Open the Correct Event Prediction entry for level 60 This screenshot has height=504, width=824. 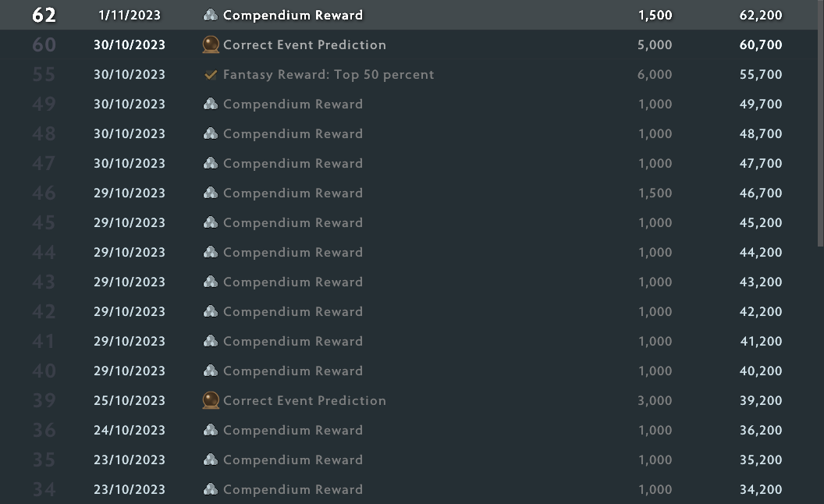(x=304, y=44)
